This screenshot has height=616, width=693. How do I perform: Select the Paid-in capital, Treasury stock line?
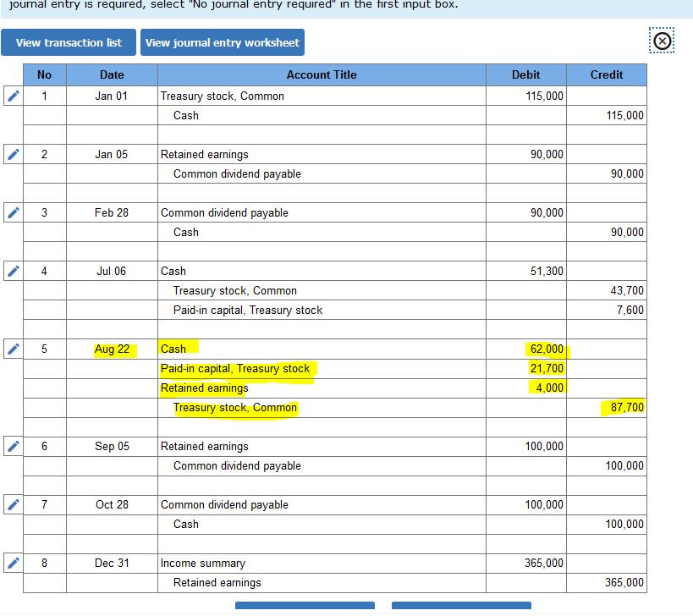tap(237, 368)
